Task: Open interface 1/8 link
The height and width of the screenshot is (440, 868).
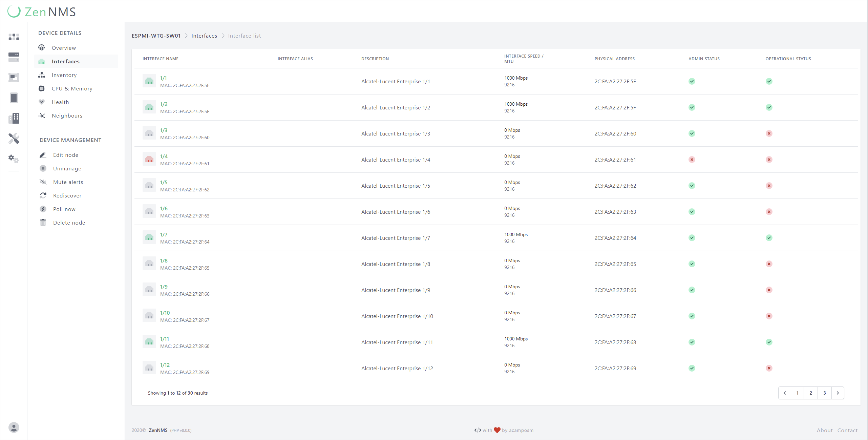Action: (164, 261)
